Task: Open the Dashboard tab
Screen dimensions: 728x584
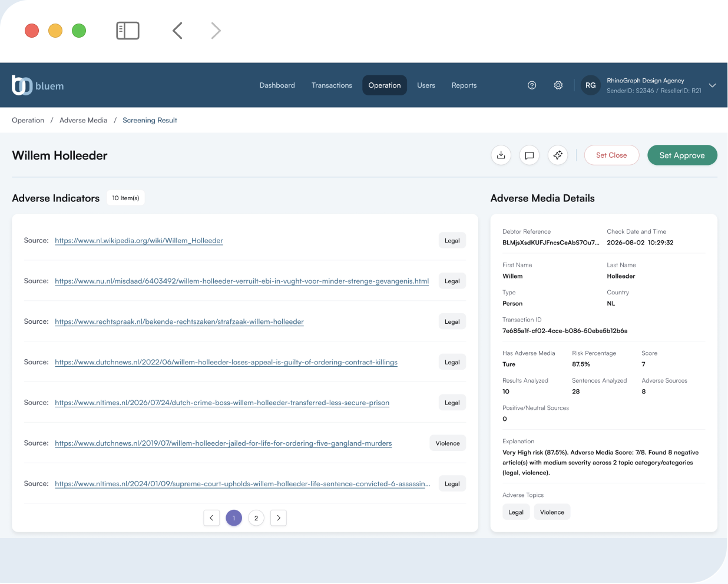Action: pyautogui.click(x=277, y=85)
